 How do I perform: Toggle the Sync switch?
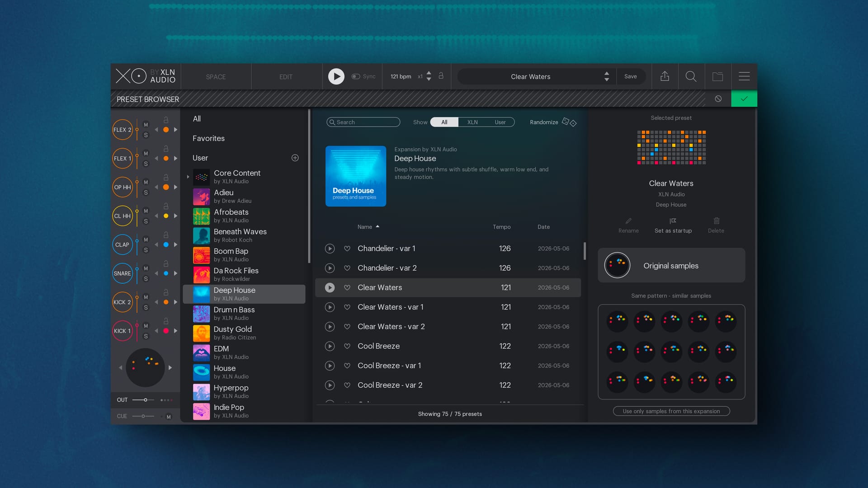[x=356, y=76]
